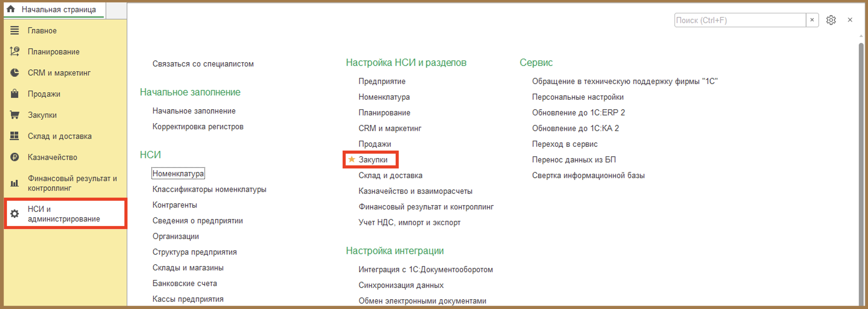Image resolution: width=868 pixels, height=309 pixels.
Task: Open Учет НДС, импорт и экспорт
Action: (x=409, y=222)
